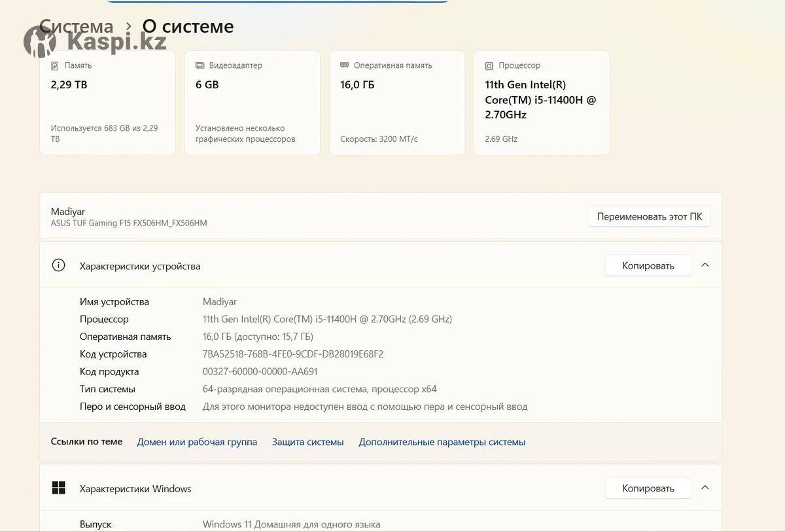Click the Windows logo beside Характеристики Windows

point(59,488)
